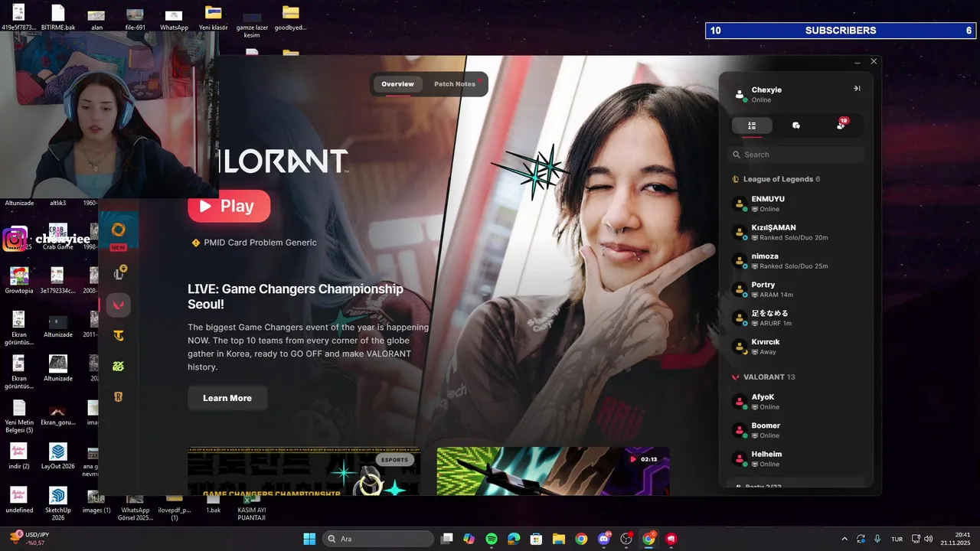Image resolution: width=980 pixels, height=551 pixels.
Task: Switch to the Patch Notes tab
Action: (x=455, y=84)
